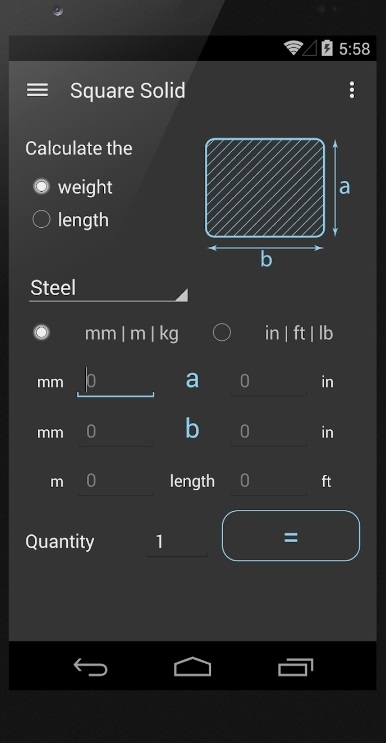This screenshot has width=386, height=743.
Task: Tap the Wi-Fi status icon
Action: (x=293, y=48)
